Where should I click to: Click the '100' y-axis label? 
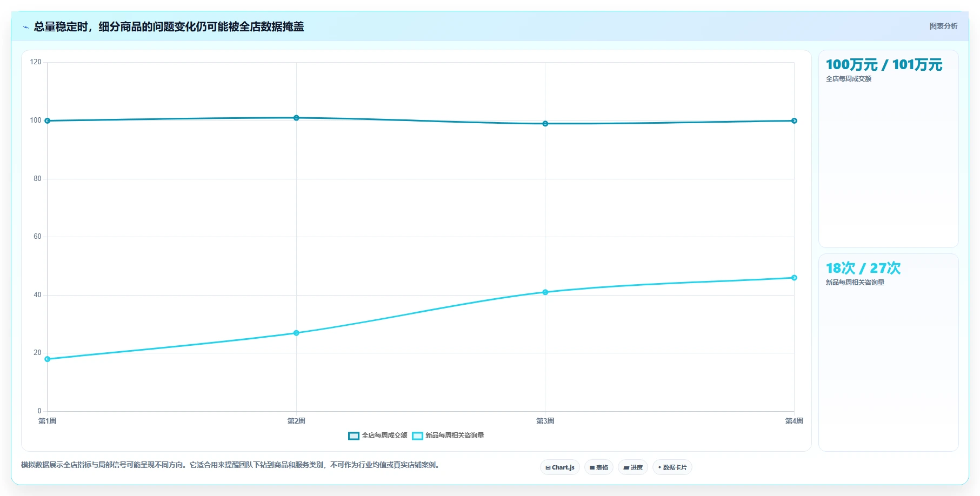pos(36,120)
